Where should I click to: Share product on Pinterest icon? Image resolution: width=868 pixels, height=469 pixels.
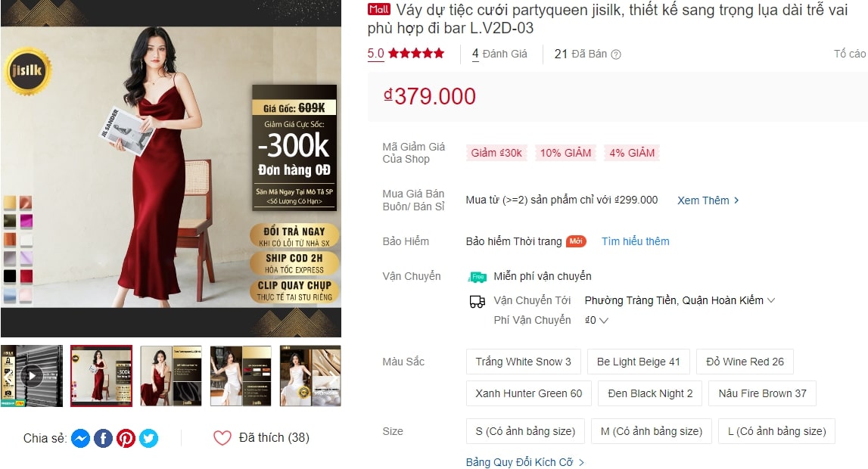point(126,438)
